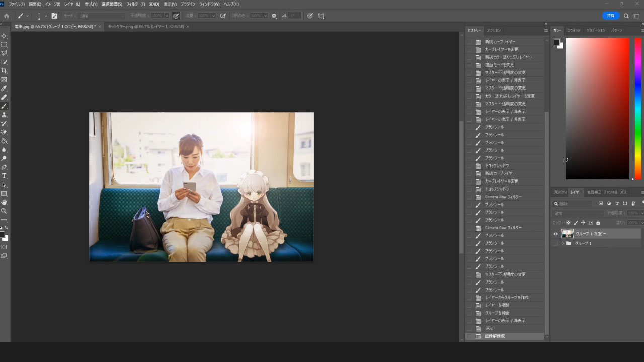Viewport: 644px width, 362px height.
Task: Select the Eraser tool
Action: (4, 132)
